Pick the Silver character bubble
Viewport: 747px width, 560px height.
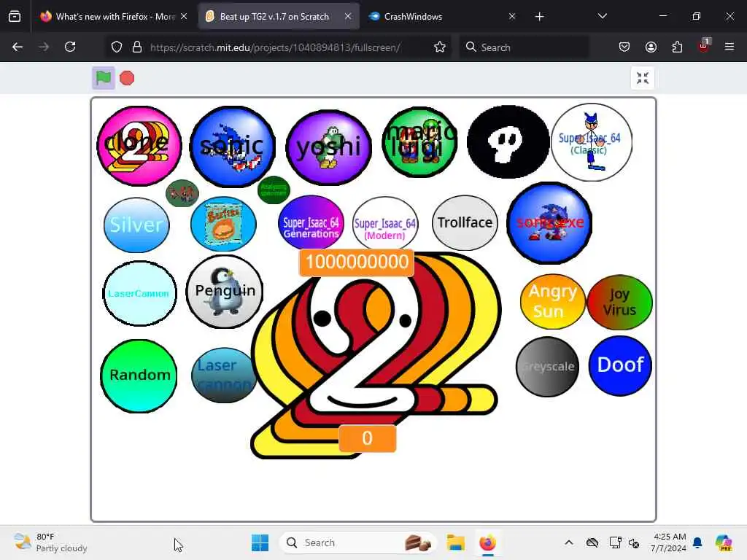pos(136,225)
